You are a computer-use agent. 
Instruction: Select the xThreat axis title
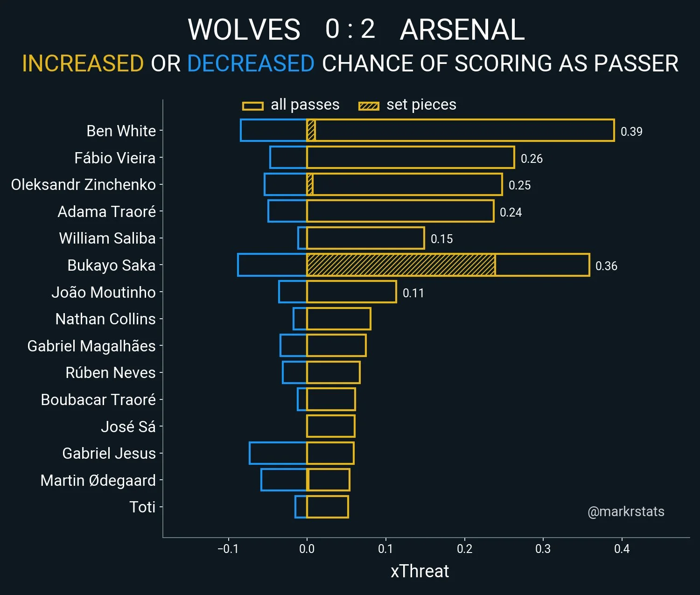420,571
